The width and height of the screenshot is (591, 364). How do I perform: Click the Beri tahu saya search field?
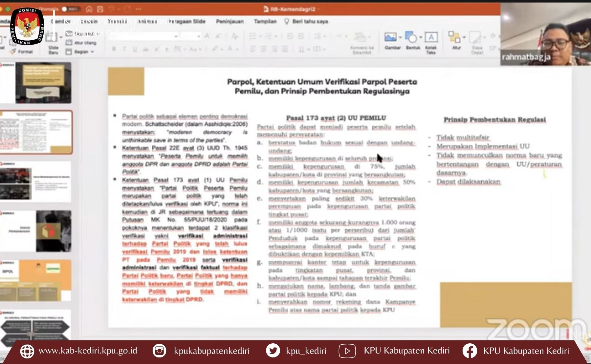point(310,22)
